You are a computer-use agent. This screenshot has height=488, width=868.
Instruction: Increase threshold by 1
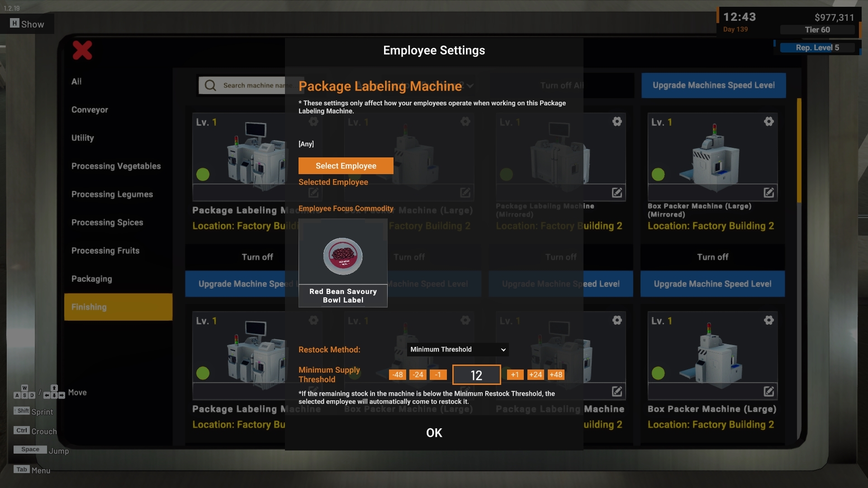click(x=515, y=375)
